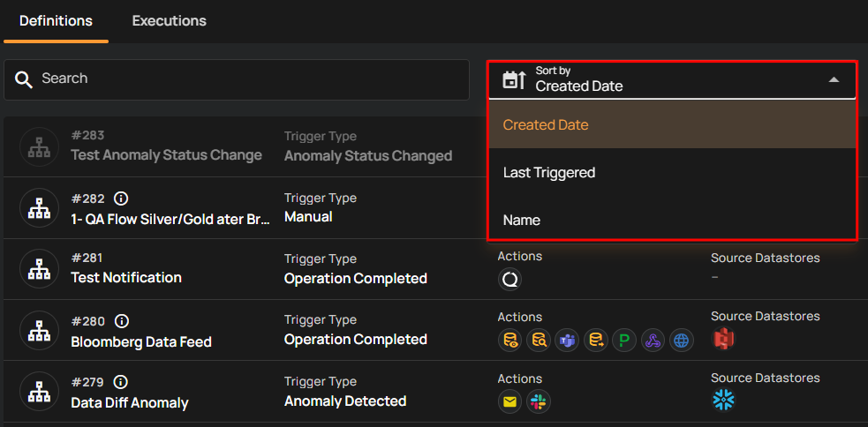Switch to the Executions tab
Screen dimensions: 868x427
(169, 20)
